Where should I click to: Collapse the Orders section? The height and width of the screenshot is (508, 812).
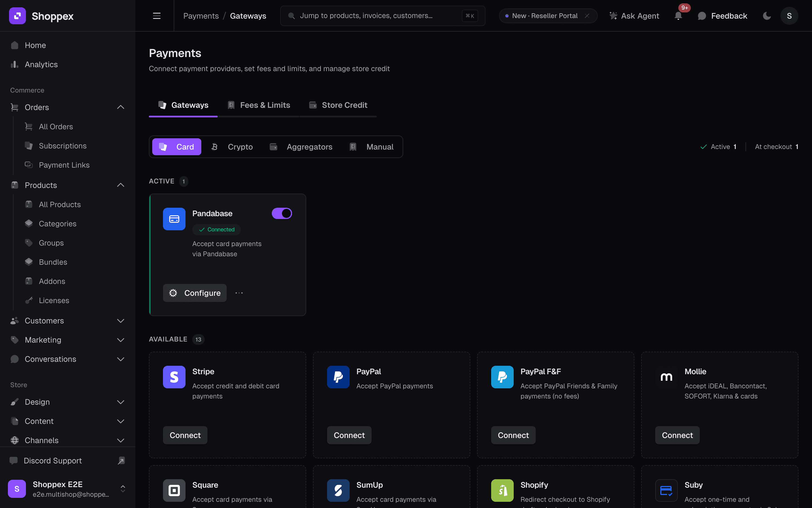click(x=120, y=107)
